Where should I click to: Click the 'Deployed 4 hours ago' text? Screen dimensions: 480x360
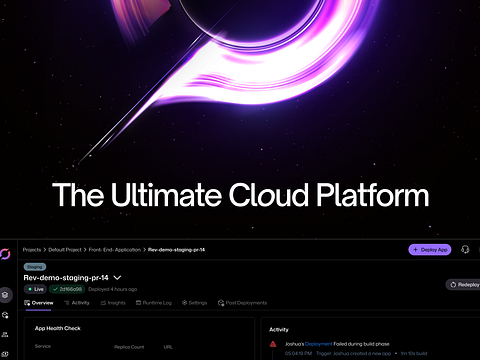pyautogui.click(x=113, y=289)
